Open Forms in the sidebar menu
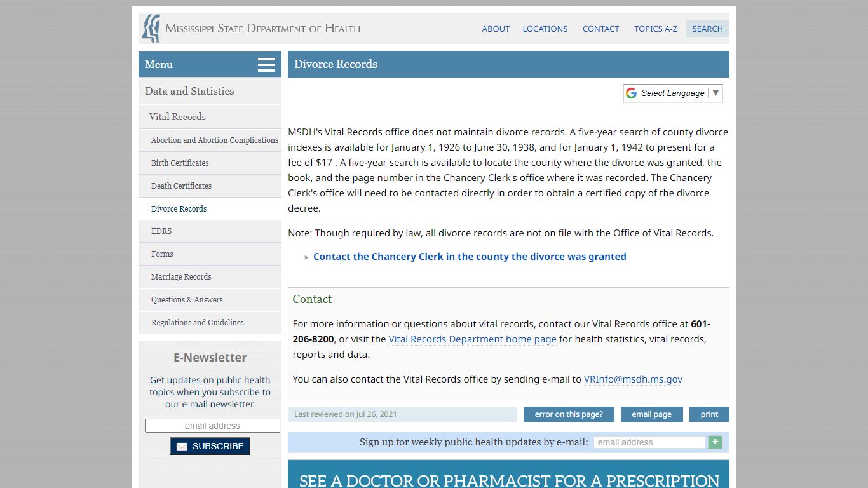The height and width of the screenshot is (488, 868). pyautogui.click(x=210, y=254)
